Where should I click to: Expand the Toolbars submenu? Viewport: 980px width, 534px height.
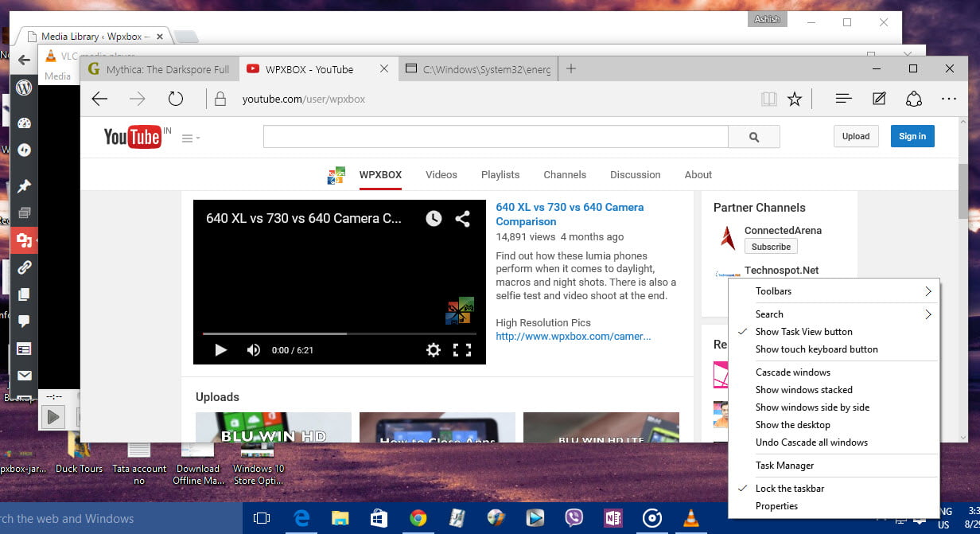(834, 291)
